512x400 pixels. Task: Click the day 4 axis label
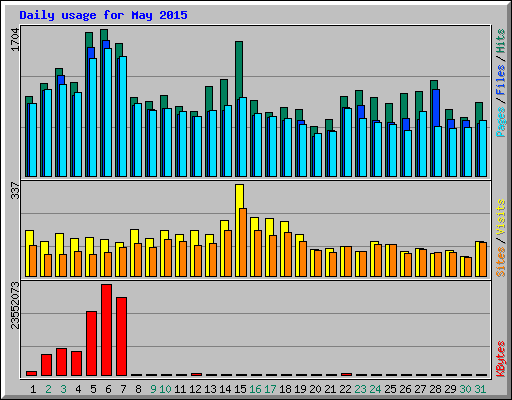pyautogui.click(x=78, y=389)
